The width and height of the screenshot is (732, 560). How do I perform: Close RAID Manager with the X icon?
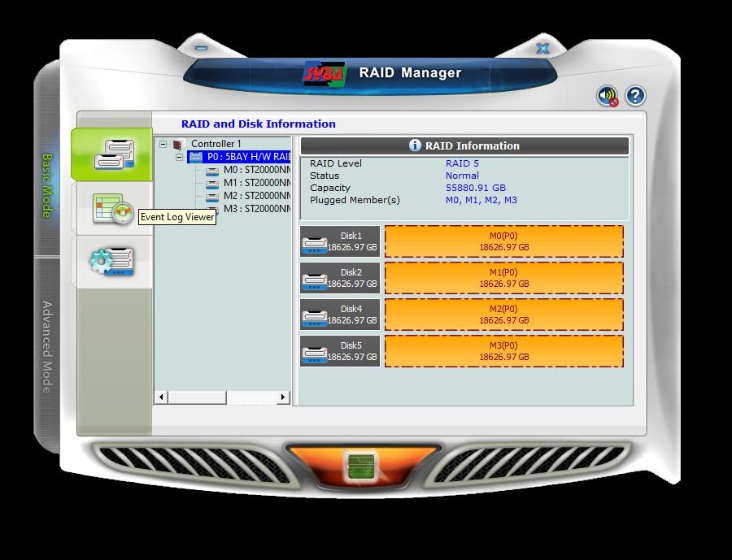[x=542, y=48]
